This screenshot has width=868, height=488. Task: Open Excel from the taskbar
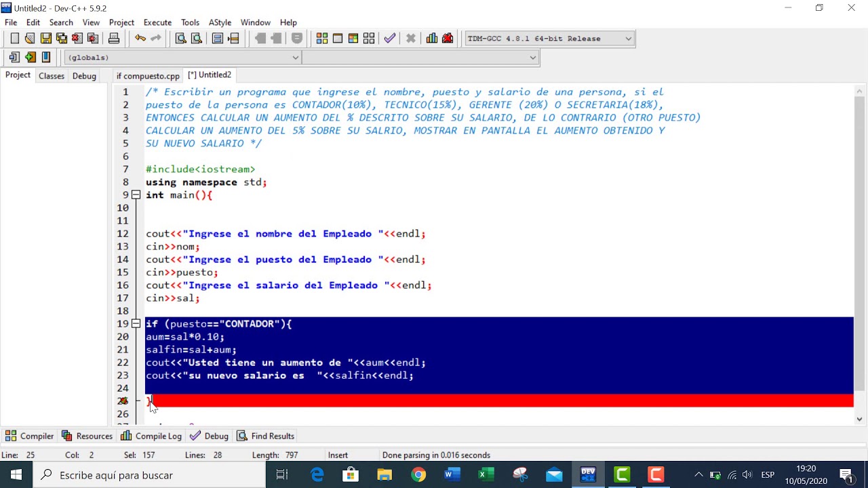click(486, 475)
